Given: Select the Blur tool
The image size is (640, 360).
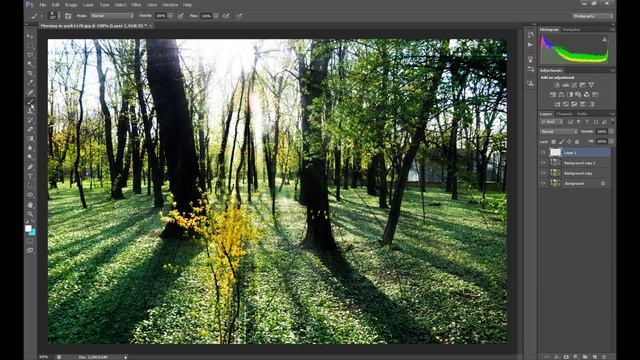Looking at the screenshot, I should tap(30, 148).
